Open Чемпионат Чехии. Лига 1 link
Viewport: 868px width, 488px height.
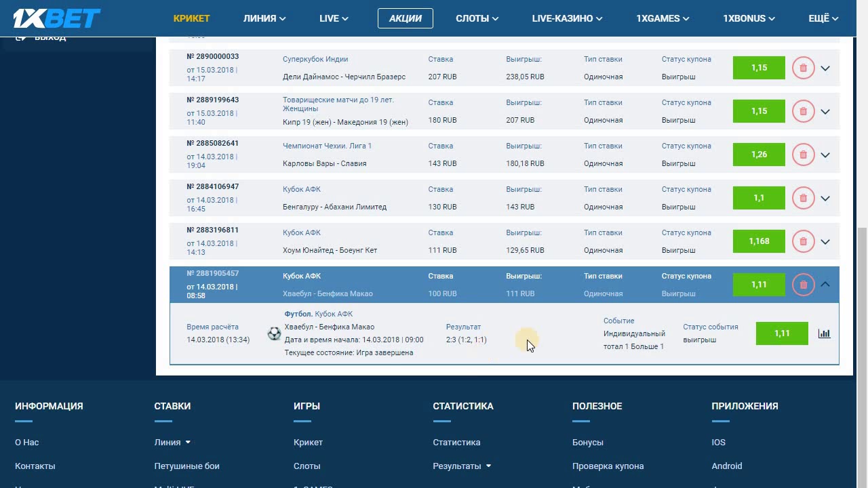[328, 146]
